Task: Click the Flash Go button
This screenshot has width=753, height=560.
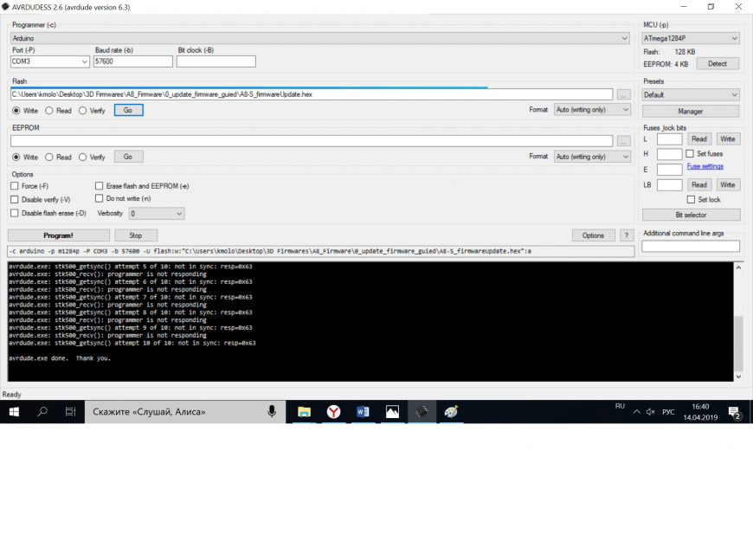Action: point(128,110)
